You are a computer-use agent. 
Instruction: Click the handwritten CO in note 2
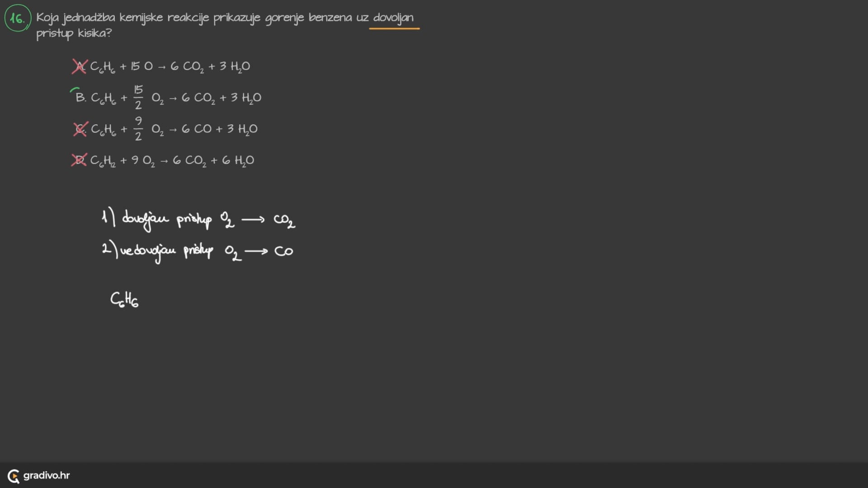pyautogui.click(x=283, y=251)
